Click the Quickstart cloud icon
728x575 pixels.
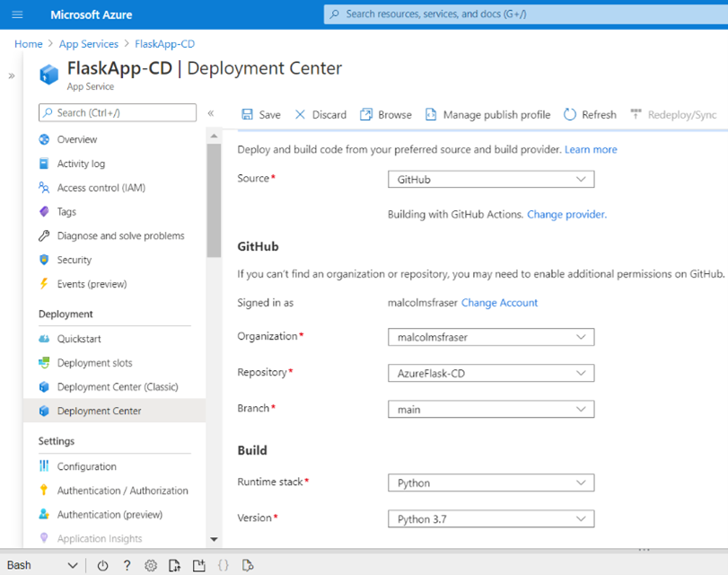[44, 339]
